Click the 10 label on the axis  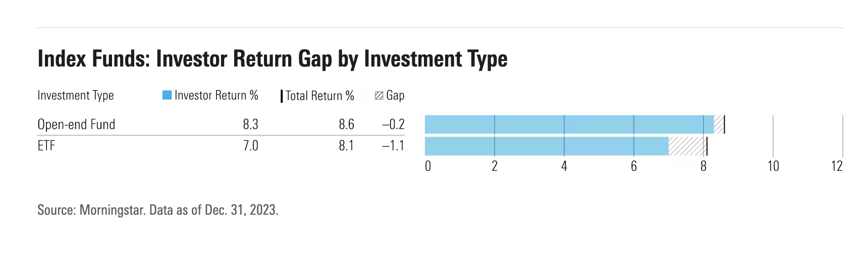tap(773, 166)
